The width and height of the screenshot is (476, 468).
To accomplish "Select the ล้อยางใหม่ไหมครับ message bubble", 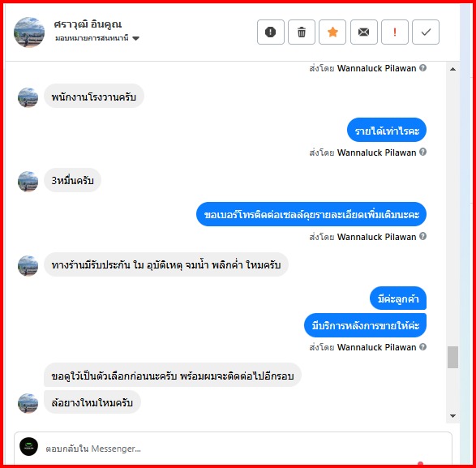I will 92,402.
